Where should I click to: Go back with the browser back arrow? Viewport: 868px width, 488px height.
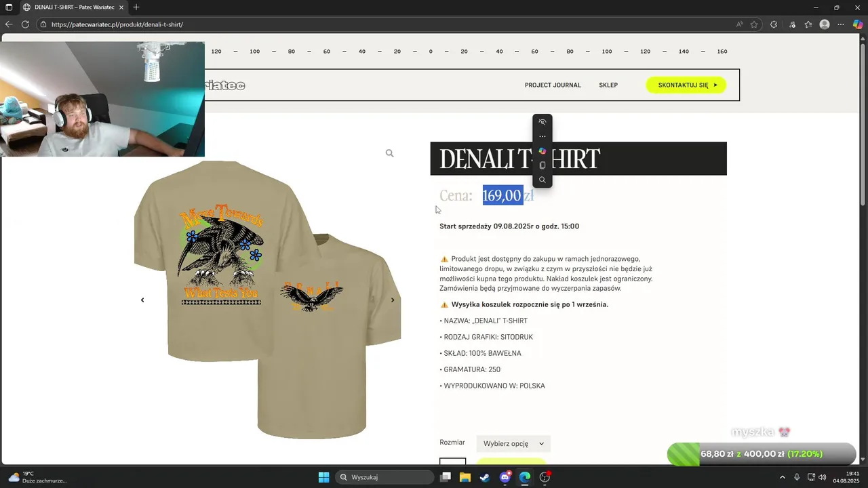[x=9, y=24]
